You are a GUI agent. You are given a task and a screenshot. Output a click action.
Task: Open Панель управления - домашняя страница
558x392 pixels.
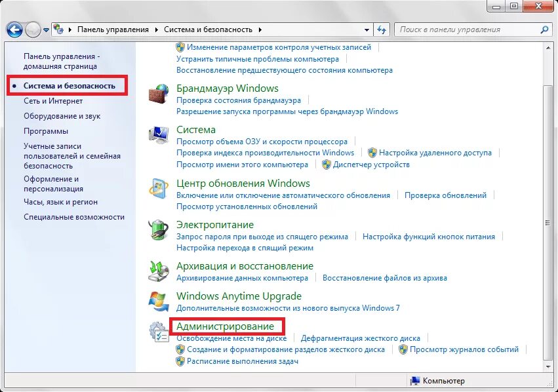(x=62, y=61)
